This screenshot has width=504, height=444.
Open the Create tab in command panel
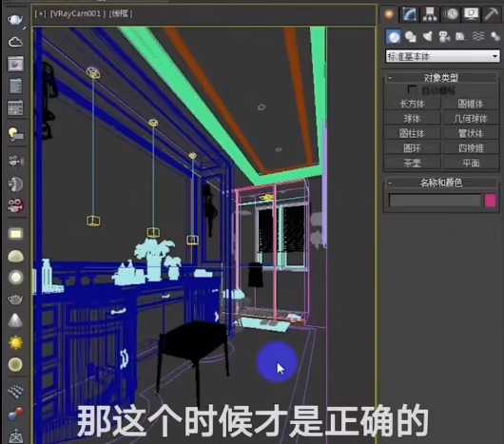[389, 14]
